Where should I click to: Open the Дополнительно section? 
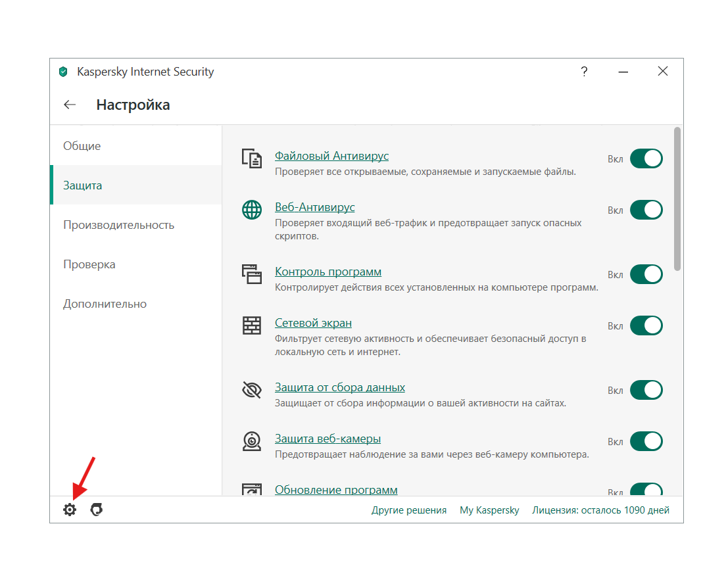[x=135, y=304]
